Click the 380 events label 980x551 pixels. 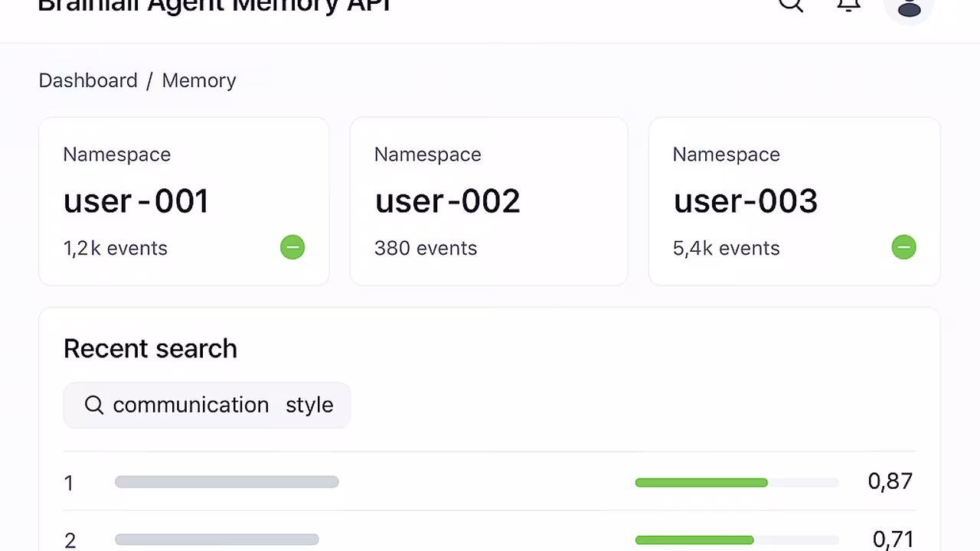pyautogui.click(x=426, y=248)
